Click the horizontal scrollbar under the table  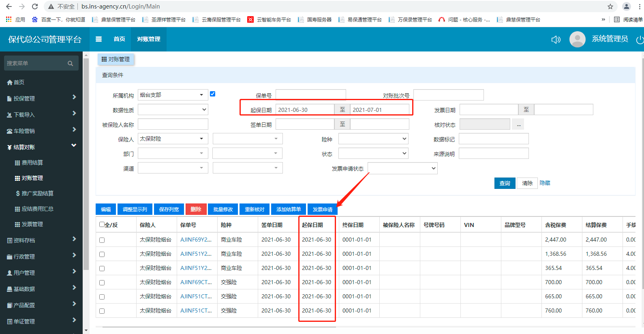pos(219,327)
